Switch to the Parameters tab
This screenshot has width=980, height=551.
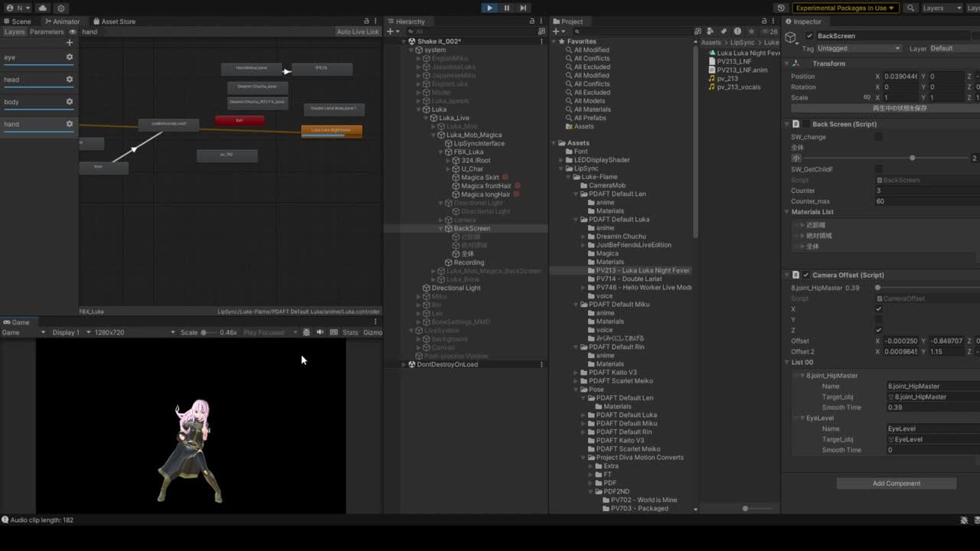click(x=47, y=32)
